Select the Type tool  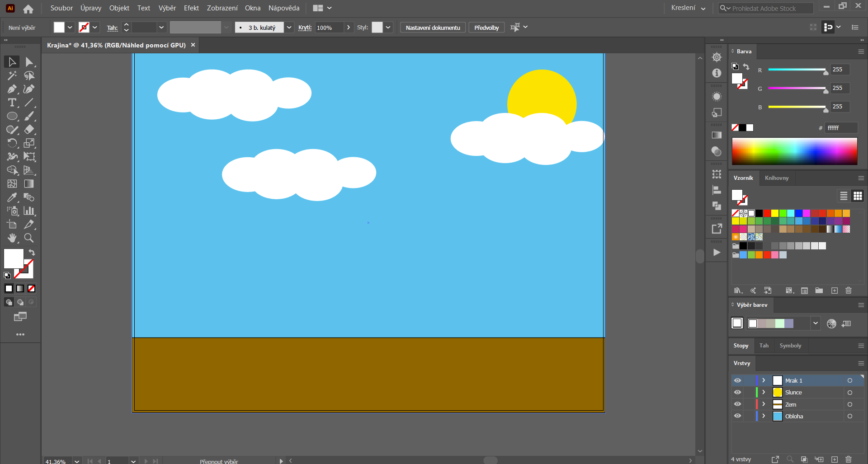click(12, 103)
